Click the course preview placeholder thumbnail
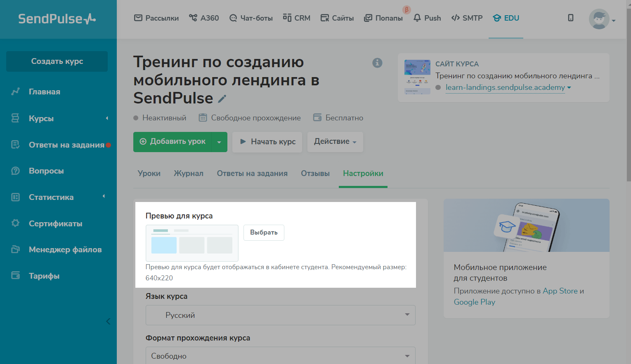631x364 pixels. (192, 243)
